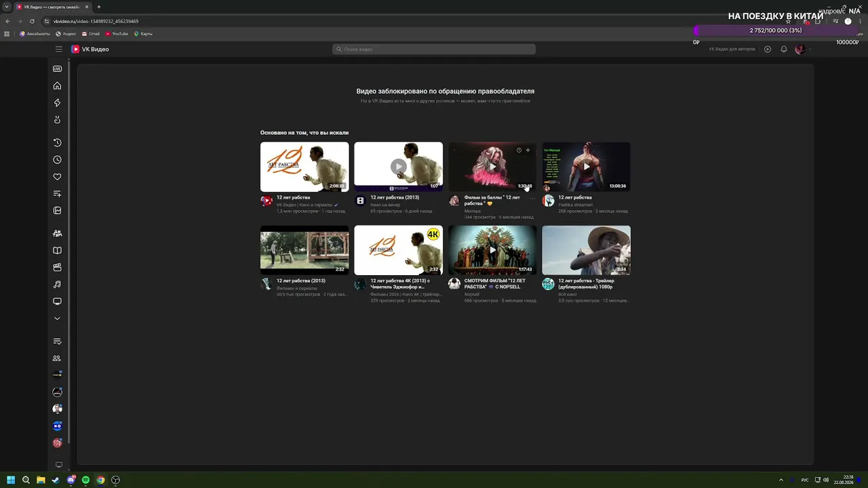Open liked videos heart icon
The image size is (868, 488).
click(x=57, y=177)
